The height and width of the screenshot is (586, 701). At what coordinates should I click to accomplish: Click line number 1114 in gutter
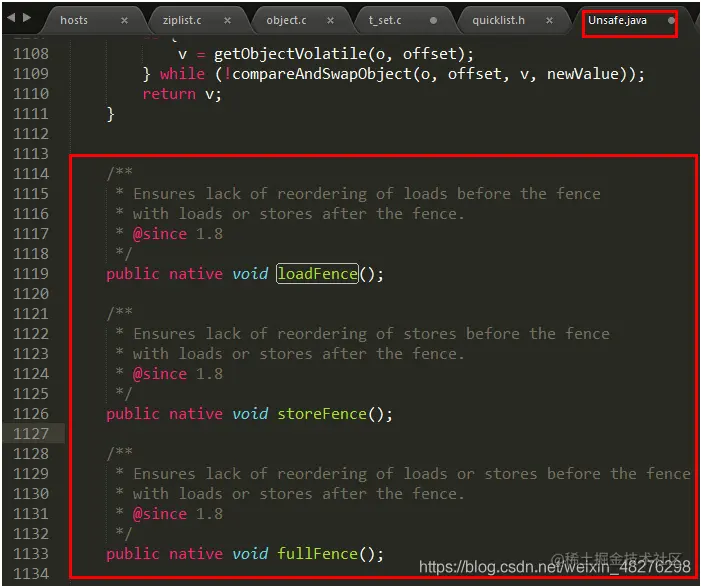(30, 173)
